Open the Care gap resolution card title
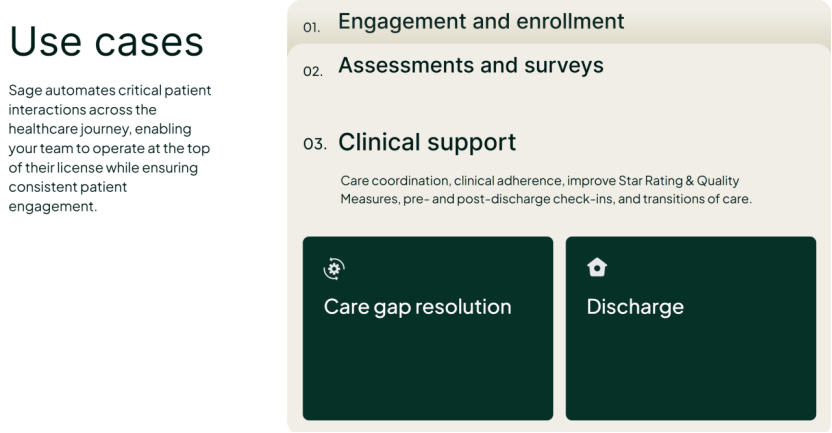The image size is (832, 433). 417,306
